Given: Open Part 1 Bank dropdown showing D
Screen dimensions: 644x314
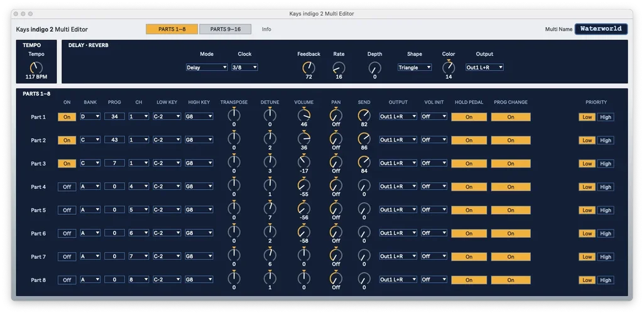Looking at the screenshot, I should tap(90, 117).
